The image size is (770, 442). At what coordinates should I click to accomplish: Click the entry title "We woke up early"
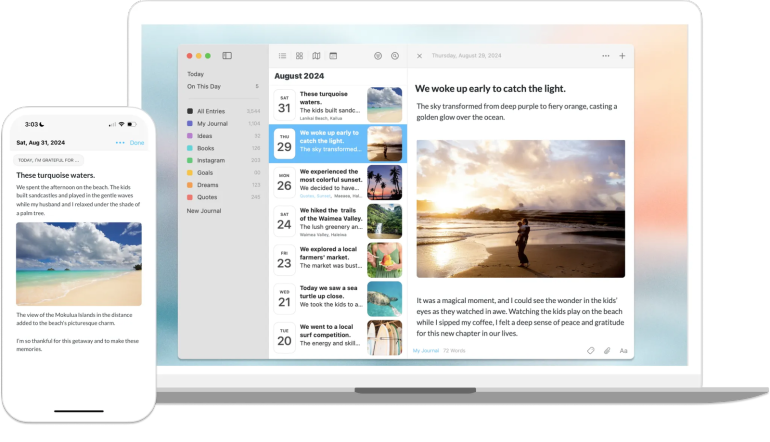click(490, 89)
